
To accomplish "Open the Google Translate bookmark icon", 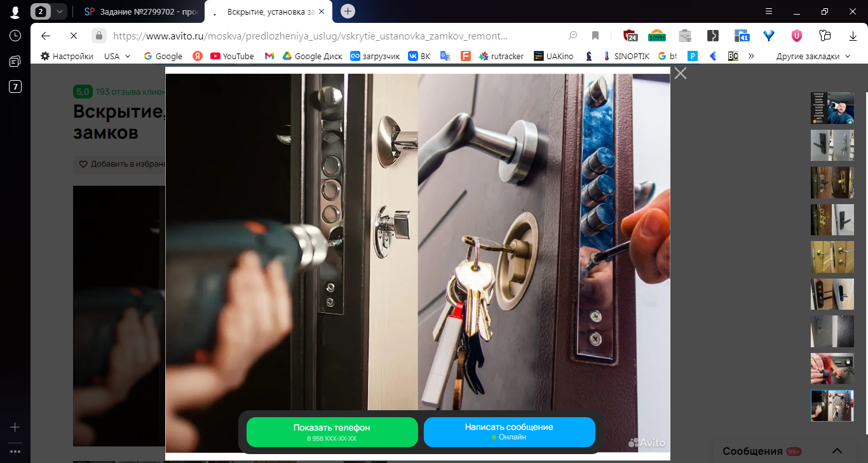I will [x=445, y=56].
